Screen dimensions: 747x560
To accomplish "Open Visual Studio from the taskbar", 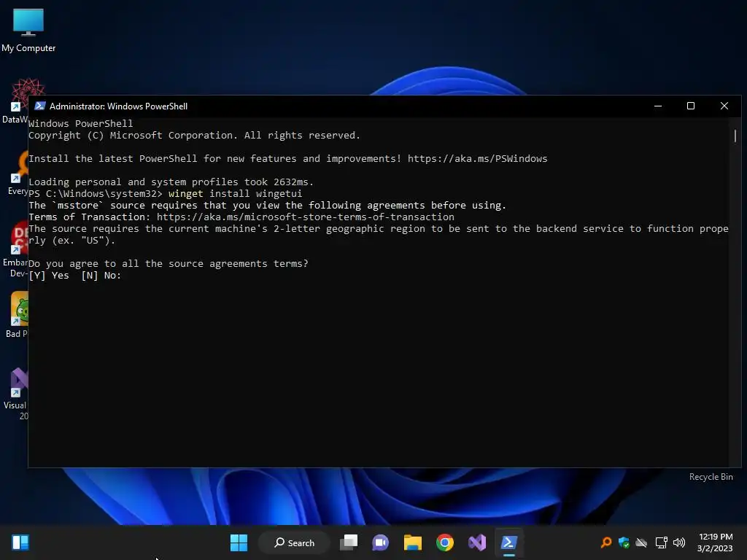I will pos(477,542).
